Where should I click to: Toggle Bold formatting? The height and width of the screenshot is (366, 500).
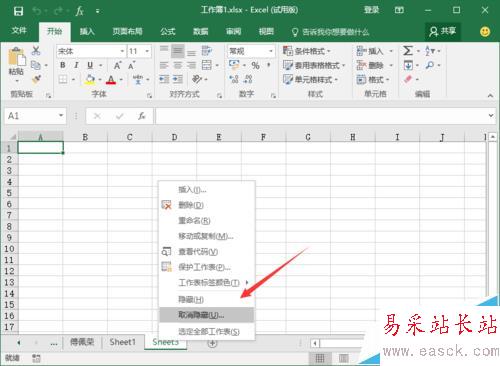pos(63,65)
